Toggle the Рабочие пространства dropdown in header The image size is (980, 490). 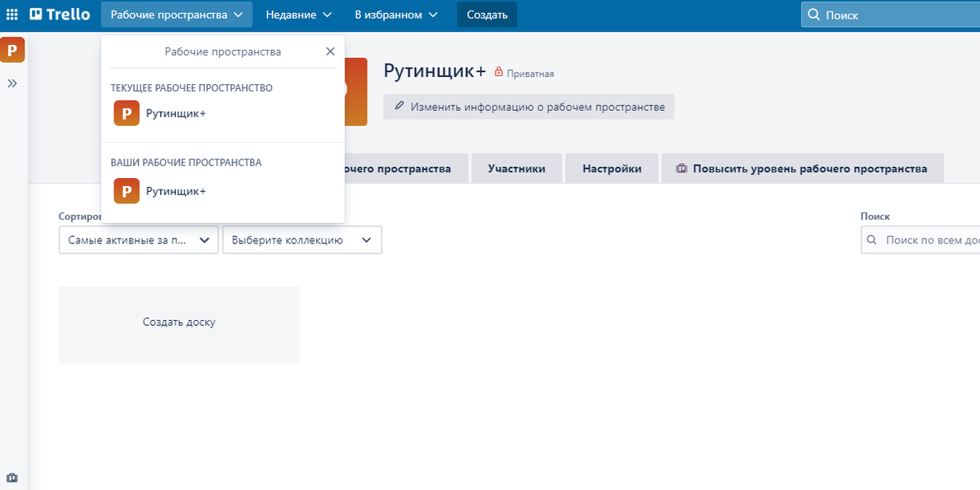[177, 15]
